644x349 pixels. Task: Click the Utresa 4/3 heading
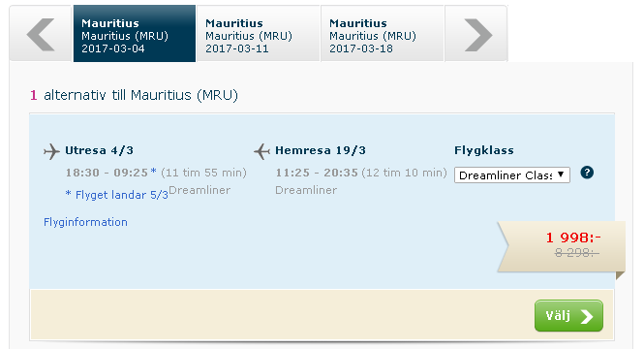point(99,150)
